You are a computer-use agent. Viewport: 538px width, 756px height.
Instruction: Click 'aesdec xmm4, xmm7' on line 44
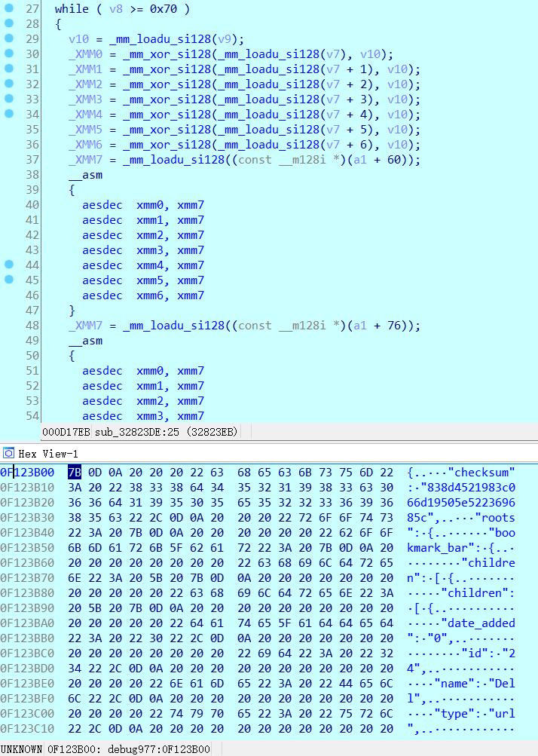pyautogui.click(x=143, y=265)
